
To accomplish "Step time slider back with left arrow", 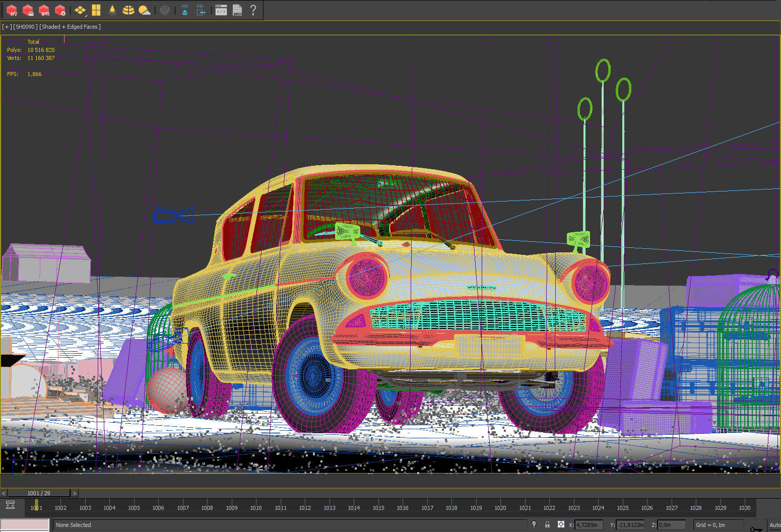I will (4, 493).
